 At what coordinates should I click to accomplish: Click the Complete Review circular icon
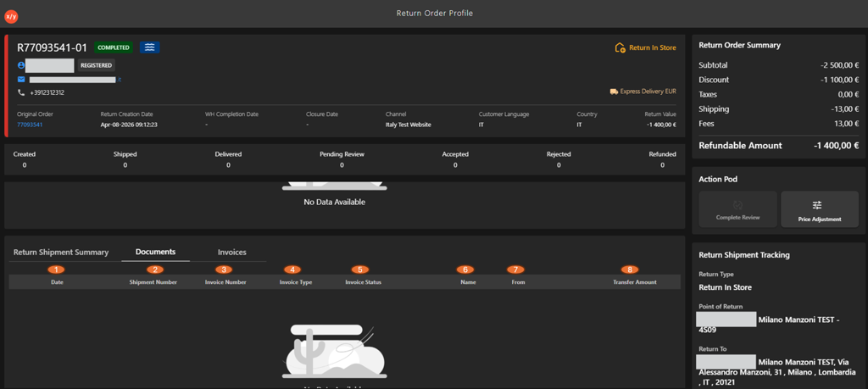point(737,205)
